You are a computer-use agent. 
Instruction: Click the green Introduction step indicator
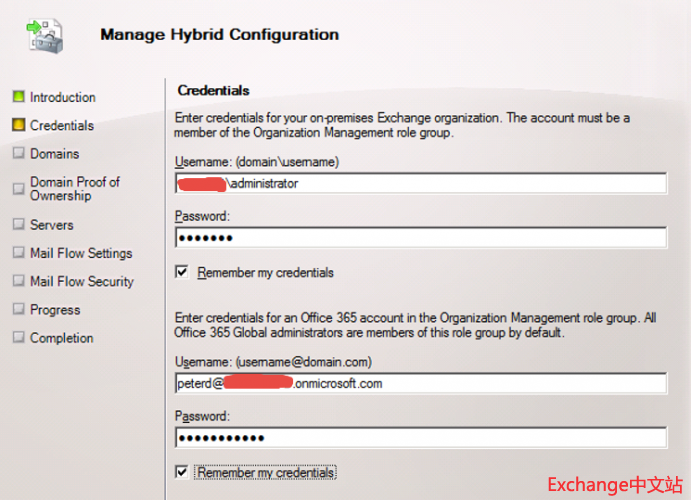point(18,97)
